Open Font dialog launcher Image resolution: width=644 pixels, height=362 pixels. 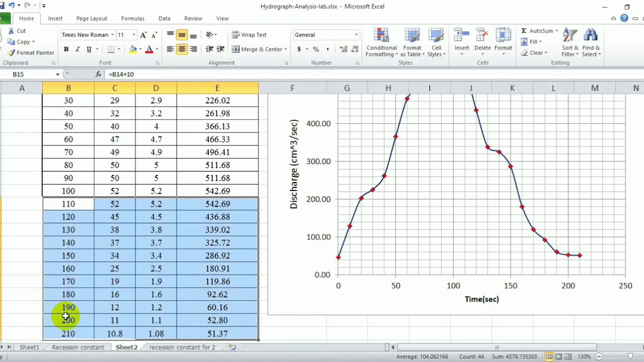(x=157, y=63)
